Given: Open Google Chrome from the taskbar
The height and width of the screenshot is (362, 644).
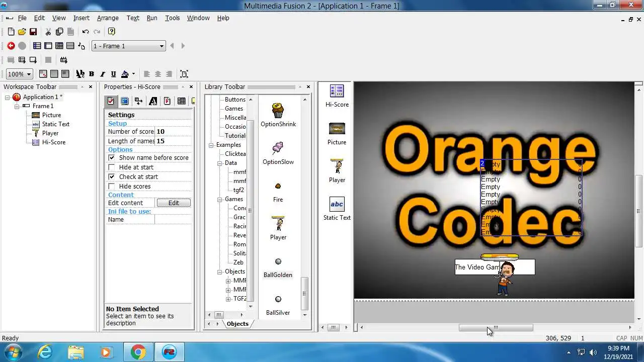Looking at the screenshot, I should click(138, 352).
